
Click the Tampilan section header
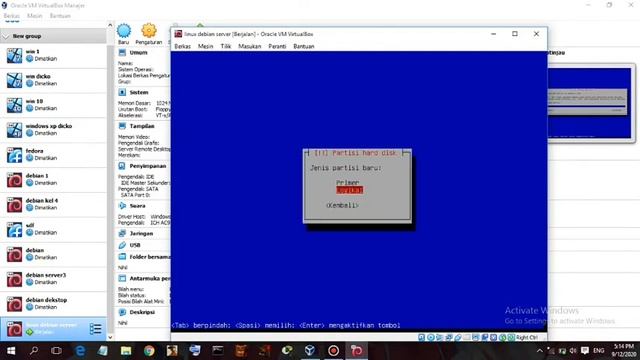coord(142,126)
